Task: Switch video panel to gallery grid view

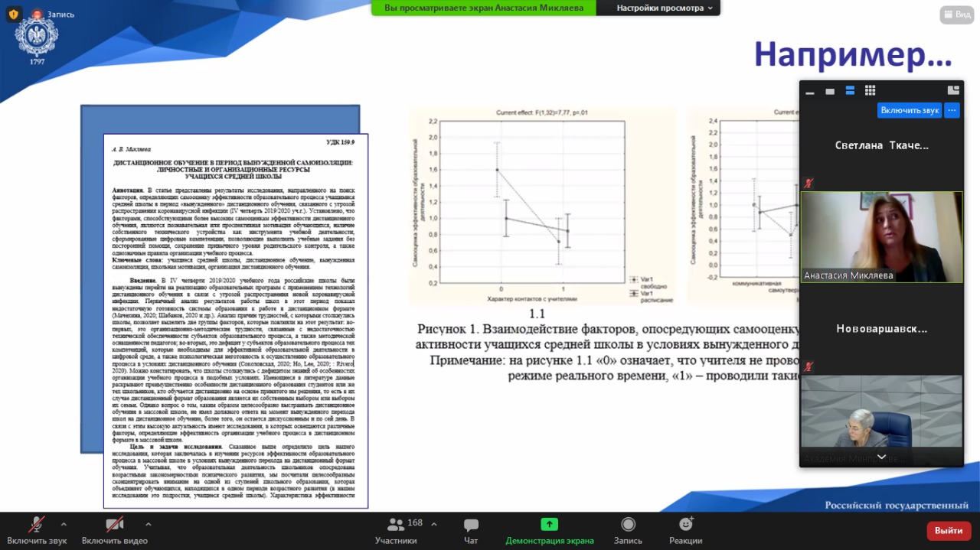Action: (870, 91)
